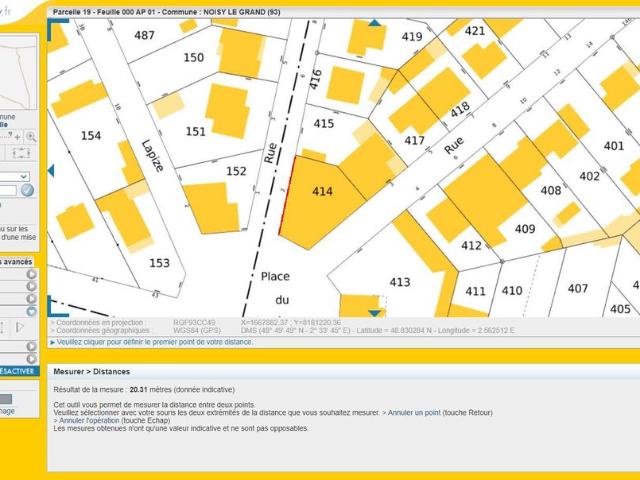Click parcel 419 label
The width and height of the screenshot is (640, 480).
pos(412,37)
